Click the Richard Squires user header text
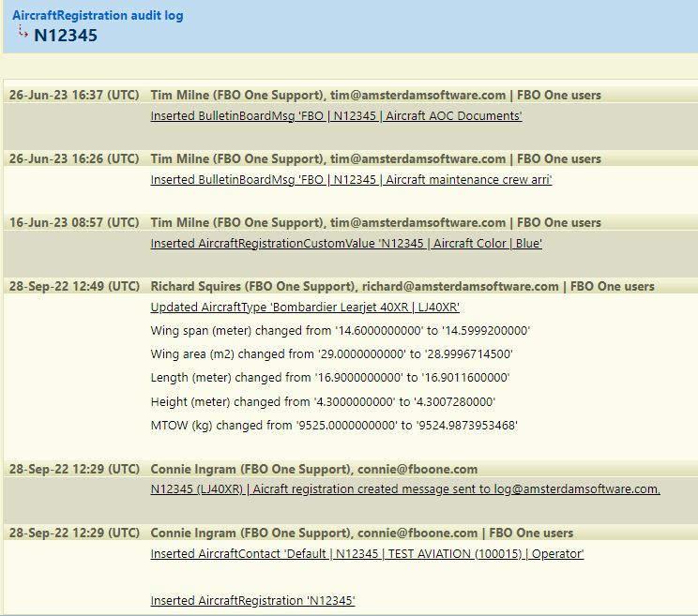Screen dimensions: 698x616 point(402,286)
